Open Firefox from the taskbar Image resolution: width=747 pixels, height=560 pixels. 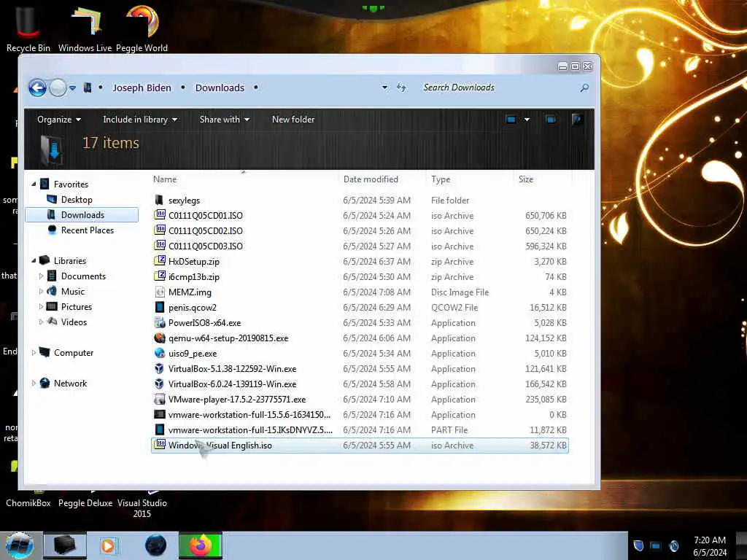click(x=201, y=545)
